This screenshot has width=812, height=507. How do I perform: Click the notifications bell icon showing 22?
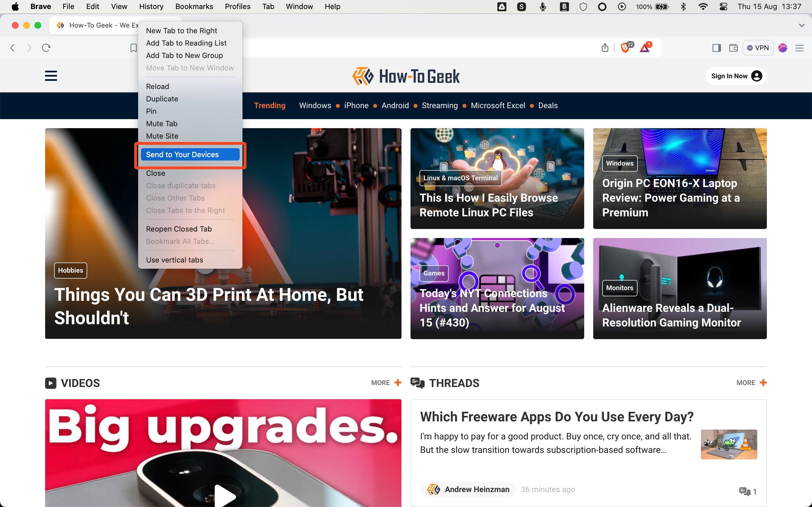(626, 47)
